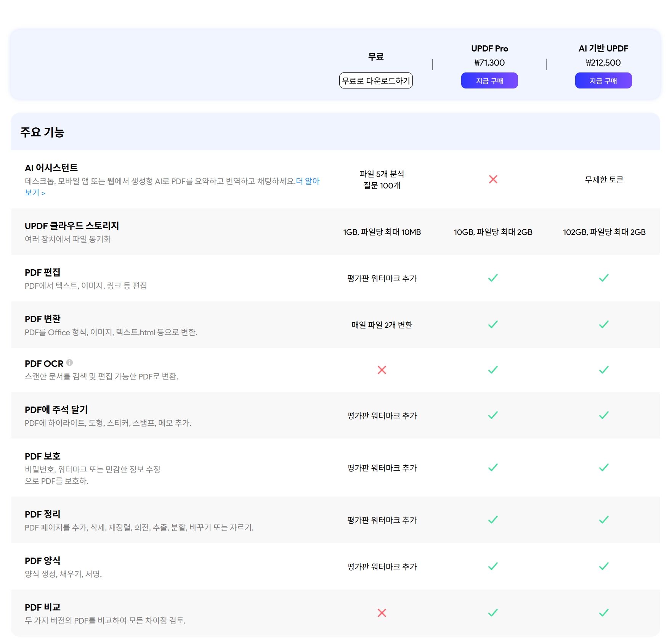672x643 pixels.
Task: Click PDF에 주석 달기 checkmark in UPDF Pro column
Action: coord(493,415)
